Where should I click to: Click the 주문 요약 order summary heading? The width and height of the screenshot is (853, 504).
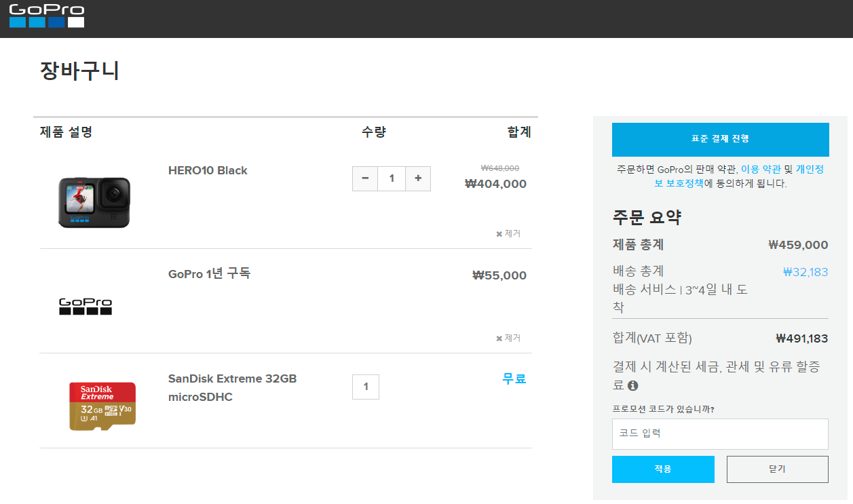(647, 217)
